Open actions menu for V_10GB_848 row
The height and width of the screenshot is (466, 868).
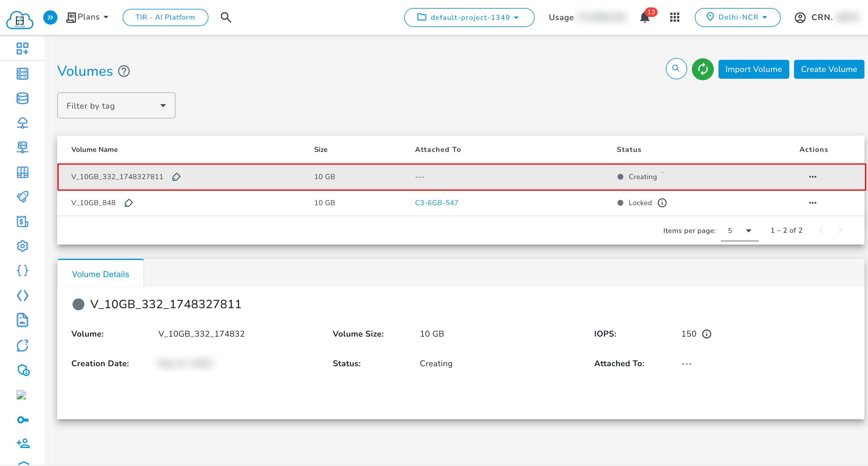[x=812, y=203]
